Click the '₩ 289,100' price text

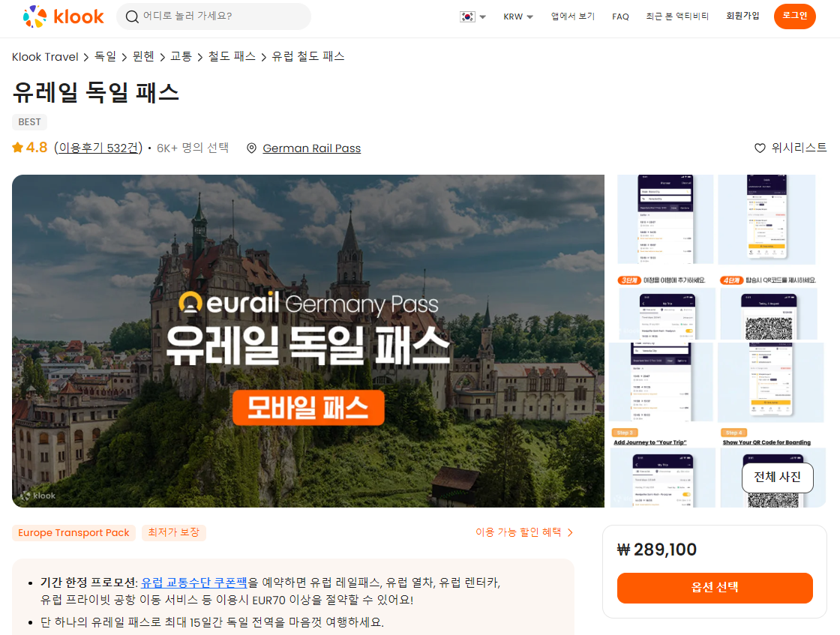[657, 550]
